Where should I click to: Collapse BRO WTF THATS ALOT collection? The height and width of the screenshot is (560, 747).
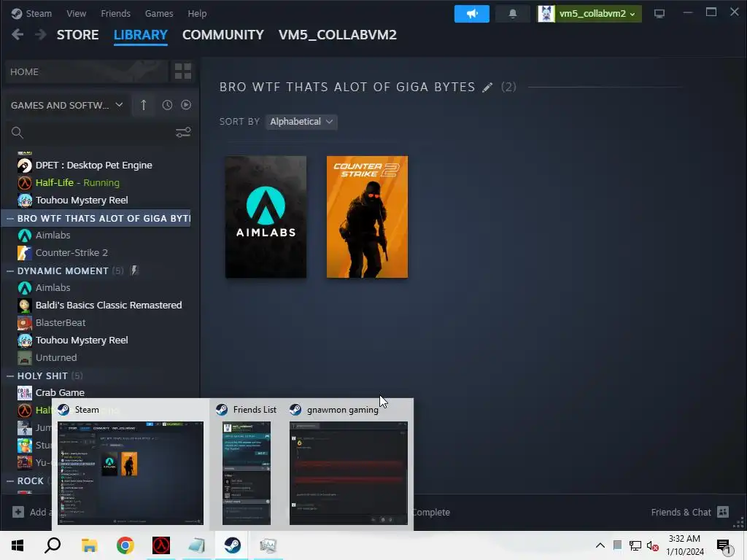pos(10,219)
